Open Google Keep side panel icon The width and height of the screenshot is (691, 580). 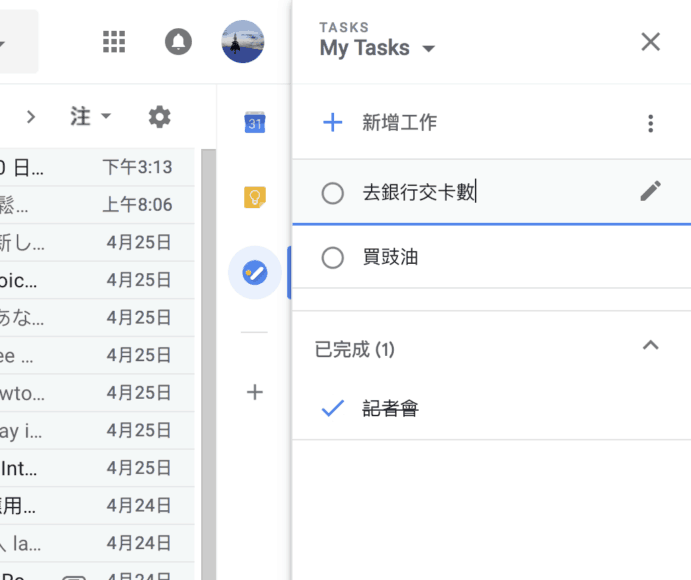pyautogui.click(x=255, y=197)
